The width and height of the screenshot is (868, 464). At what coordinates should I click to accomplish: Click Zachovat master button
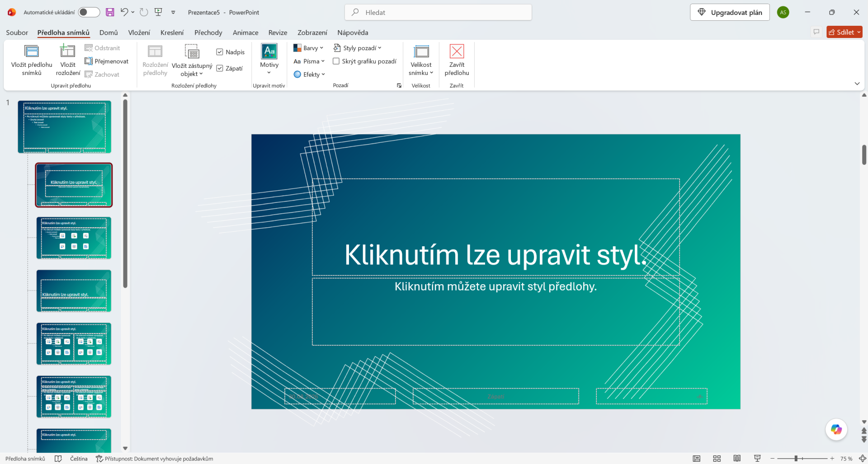(x=103, y=75)
